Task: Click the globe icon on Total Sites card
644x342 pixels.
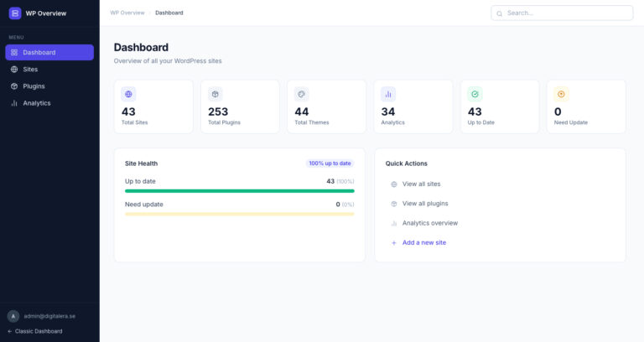Action: point(128,95)
